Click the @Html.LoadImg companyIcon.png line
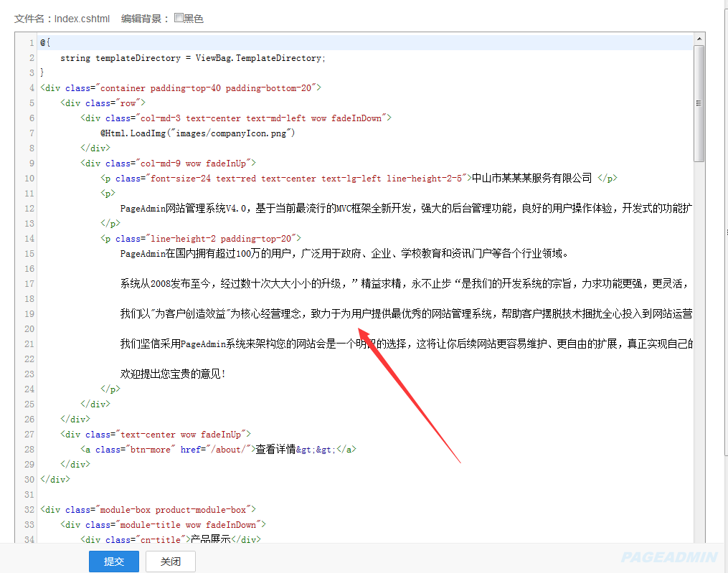The height and width of the screenshot is (573, 728). 198,133
